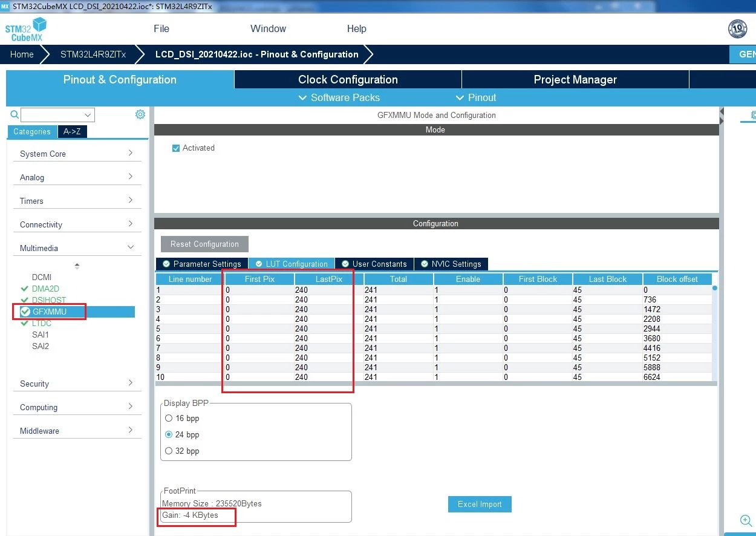Screen dimensions: 756x536
Task: Click the Last Block column header
Action: point(607,279)
